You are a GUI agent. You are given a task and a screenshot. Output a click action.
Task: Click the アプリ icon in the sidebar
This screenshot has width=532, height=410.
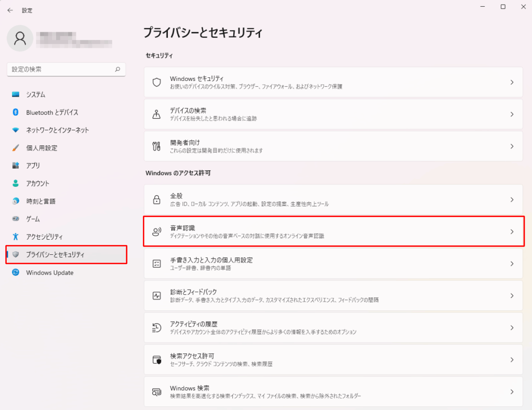(x=16, y=166)
